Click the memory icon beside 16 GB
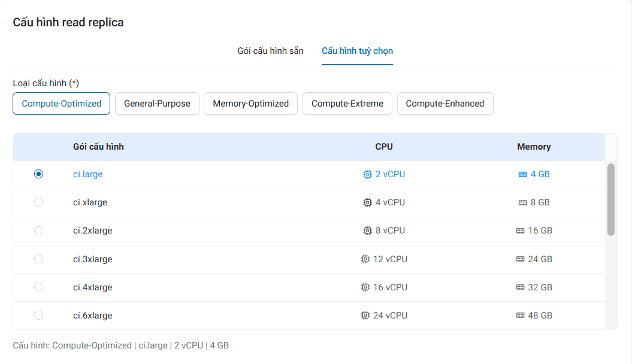The width and height of the screenshot is (632, 364). coord(521,230)
